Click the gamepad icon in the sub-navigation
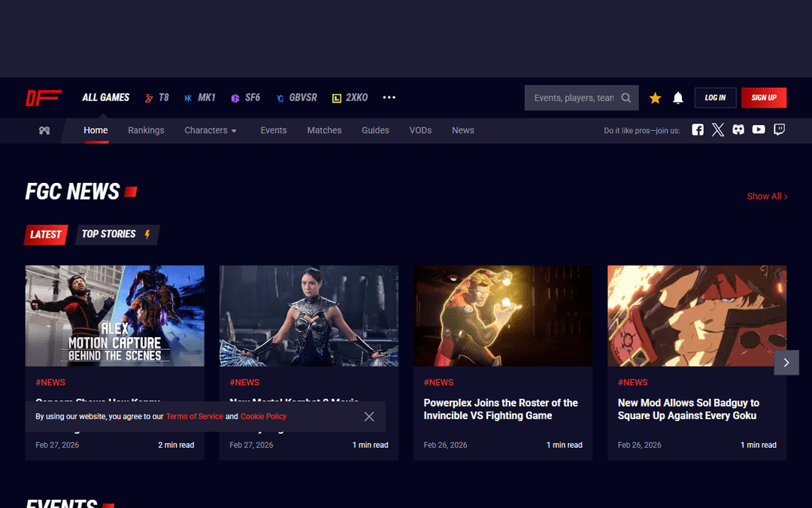This screenshot has width=812, height=508. [x=44, y=131]
